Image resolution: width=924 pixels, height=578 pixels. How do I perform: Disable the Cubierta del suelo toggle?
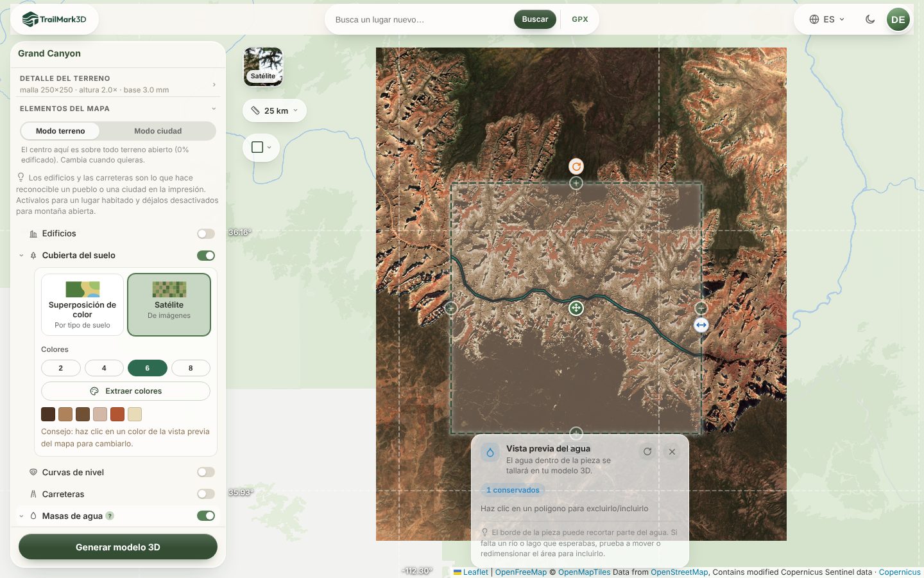pos(206,256)
